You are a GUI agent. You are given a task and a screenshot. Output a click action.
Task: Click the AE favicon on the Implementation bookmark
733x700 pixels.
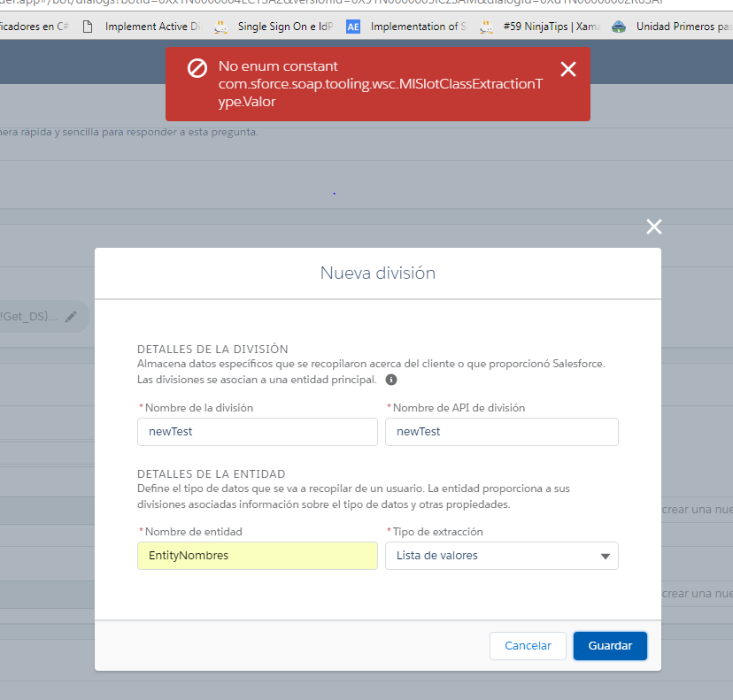pos(353,26)
